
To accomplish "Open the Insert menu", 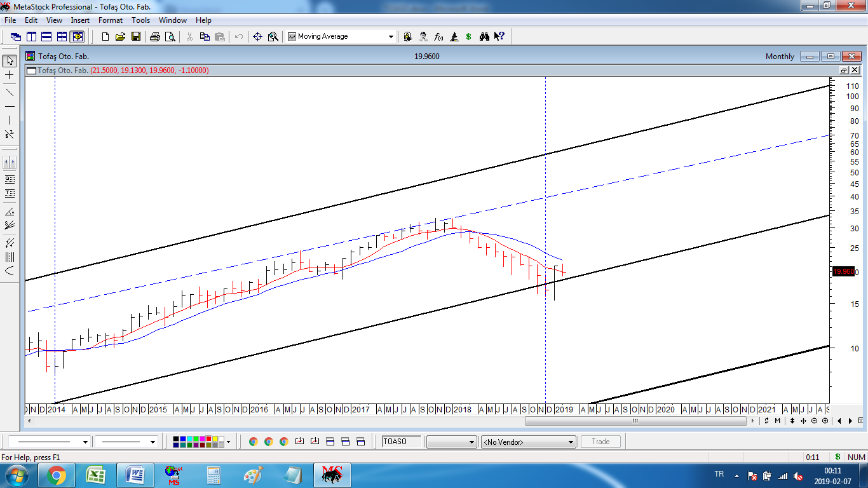I will pyautogui.click(x=80, y=20).
